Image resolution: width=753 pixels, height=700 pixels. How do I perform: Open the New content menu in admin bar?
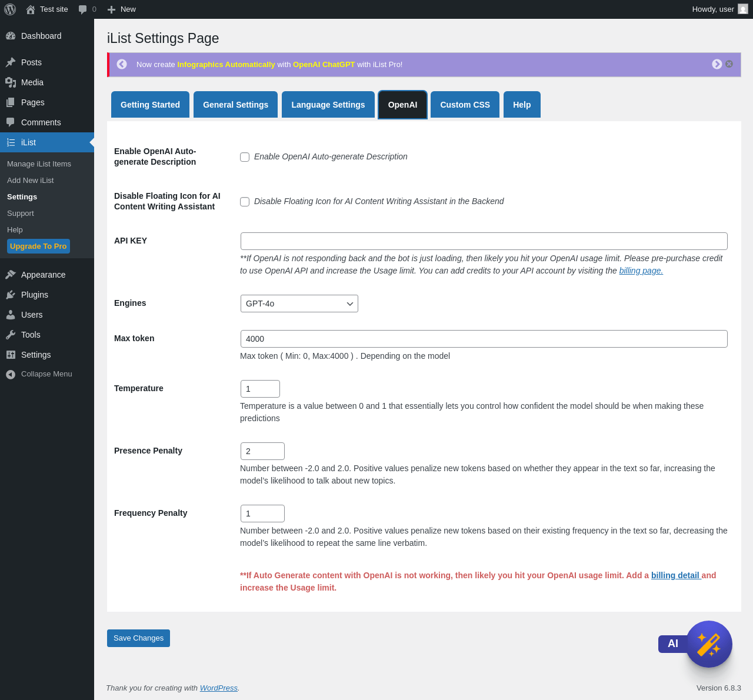(122, 9)
